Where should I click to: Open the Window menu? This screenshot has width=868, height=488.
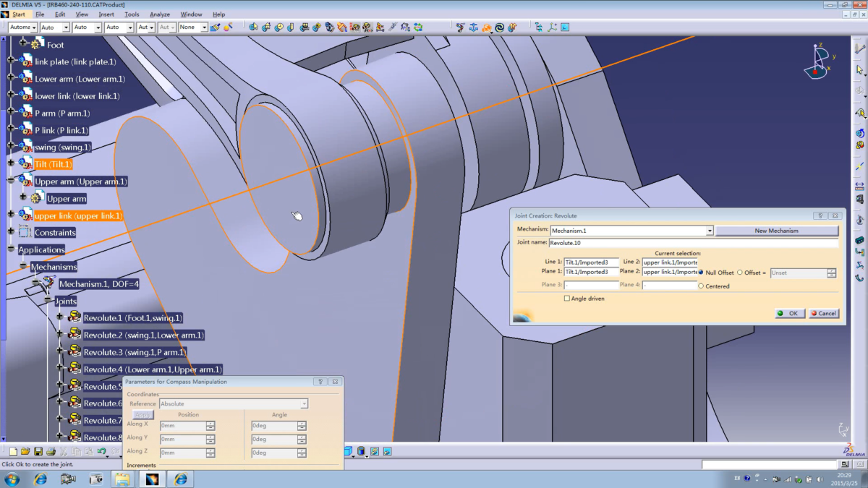click(x=191, y=14)
